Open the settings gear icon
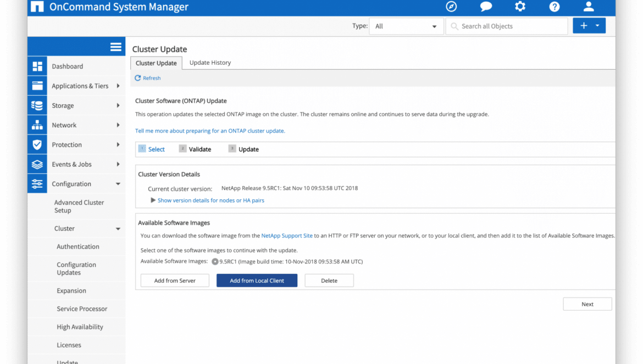This screenshot has height=364, width=643. (x=520, y=7)
